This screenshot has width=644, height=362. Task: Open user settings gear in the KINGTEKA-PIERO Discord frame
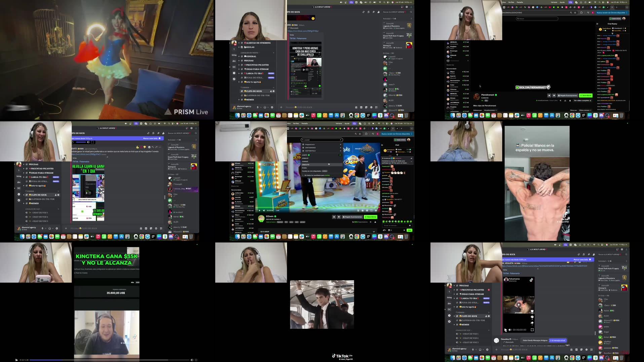pyautogui.click(x=272, y=107)
